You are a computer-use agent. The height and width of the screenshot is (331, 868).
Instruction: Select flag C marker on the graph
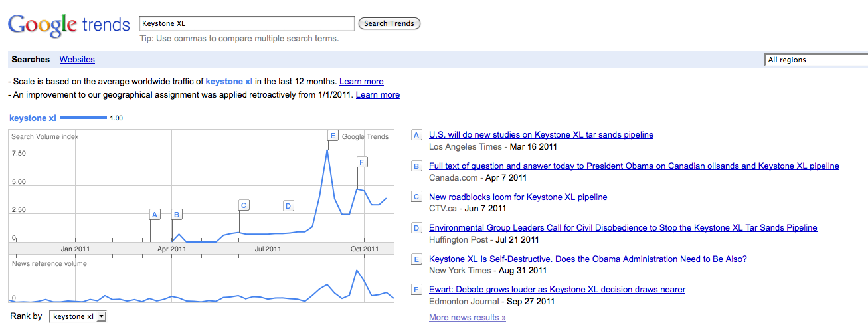click(244, 205)
